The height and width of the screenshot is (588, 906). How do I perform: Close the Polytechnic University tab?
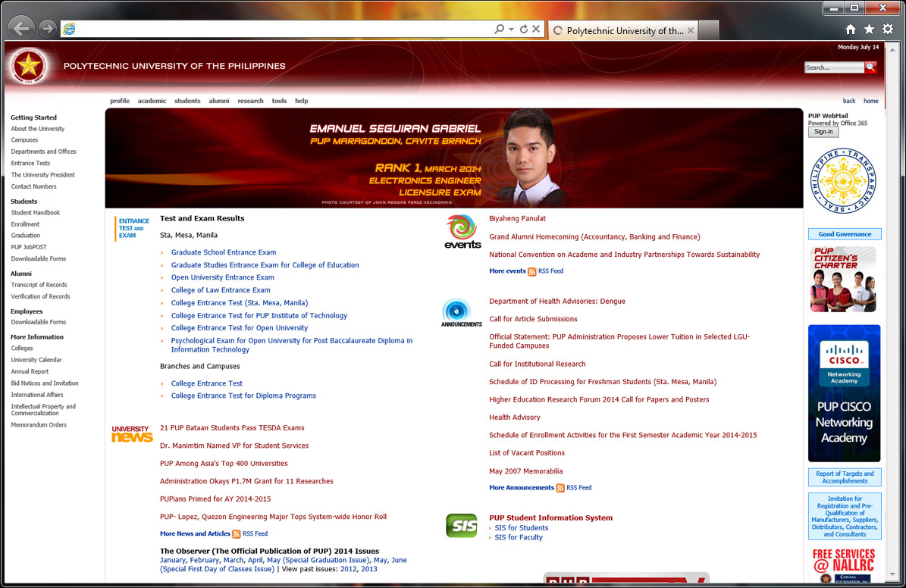691,30
